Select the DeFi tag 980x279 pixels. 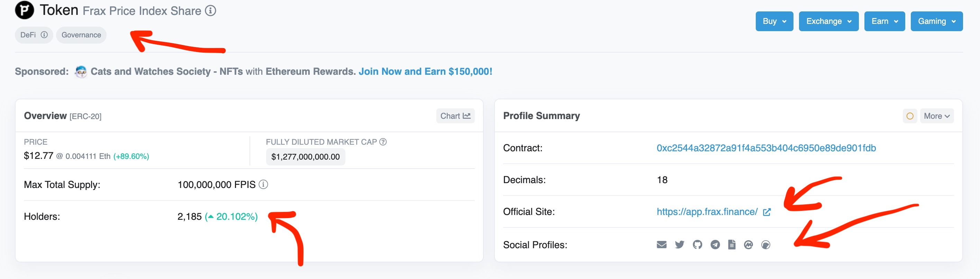tap(34, 35)
